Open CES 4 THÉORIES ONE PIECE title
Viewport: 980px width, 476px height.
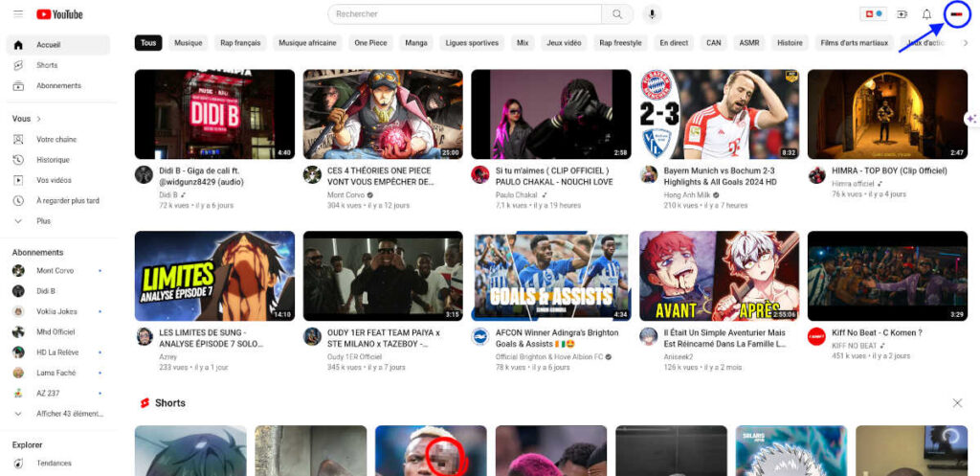381,176
